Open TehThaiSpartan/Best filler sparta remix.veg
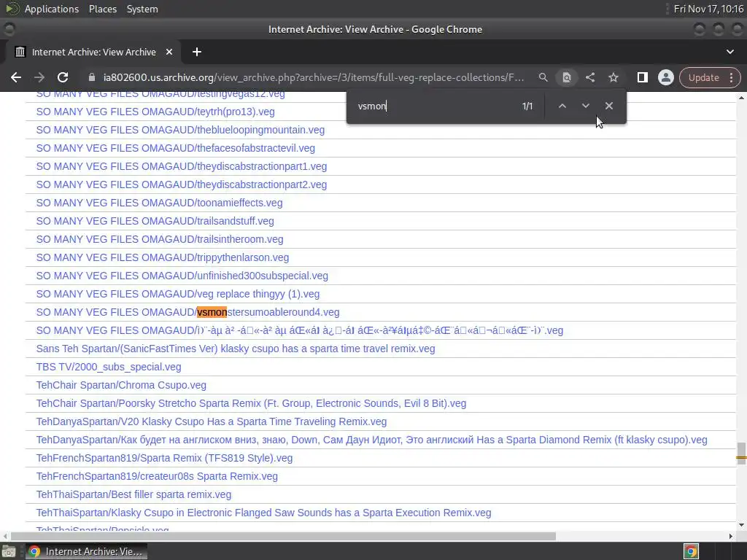The image size is (747, 560). pyautogui.click(x=133, y=495)
